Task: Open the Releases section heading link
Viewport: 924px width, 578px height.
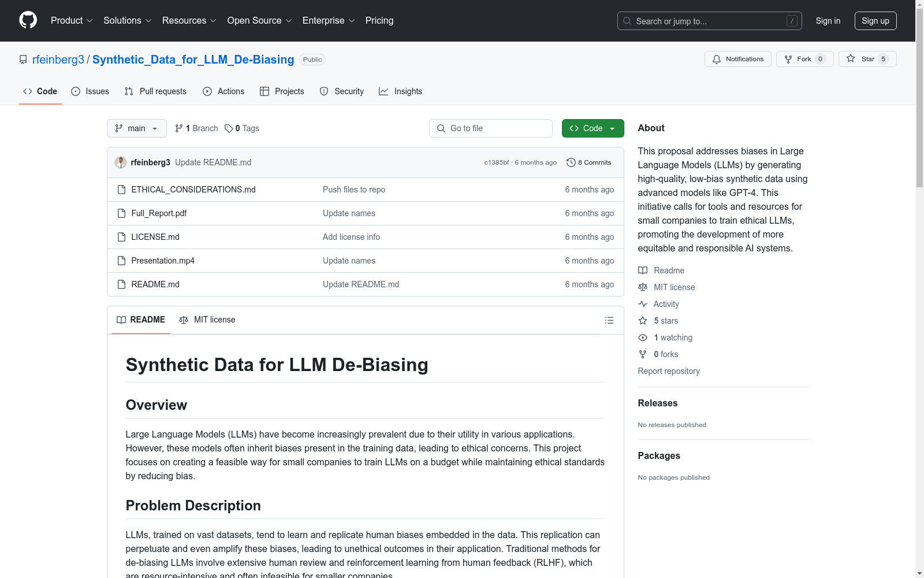Action: coord(658,403)
